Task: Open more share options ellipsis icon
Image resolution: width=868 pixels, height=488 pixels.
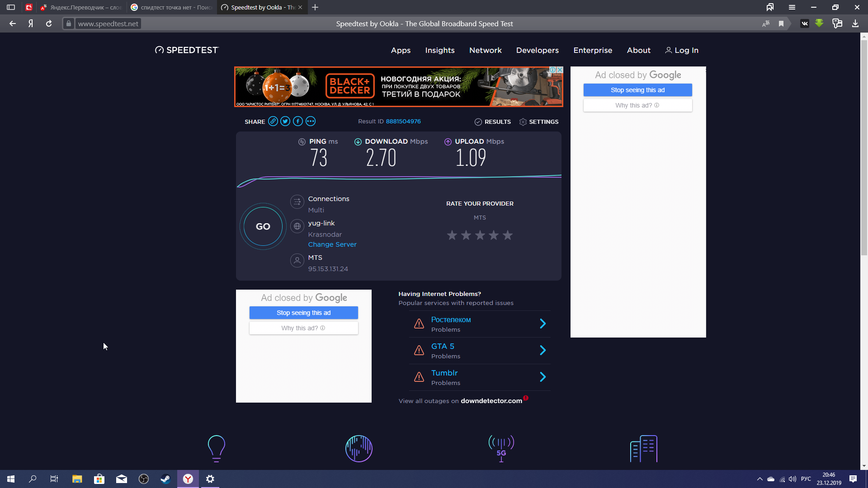Action: click(x=311, y=121)
